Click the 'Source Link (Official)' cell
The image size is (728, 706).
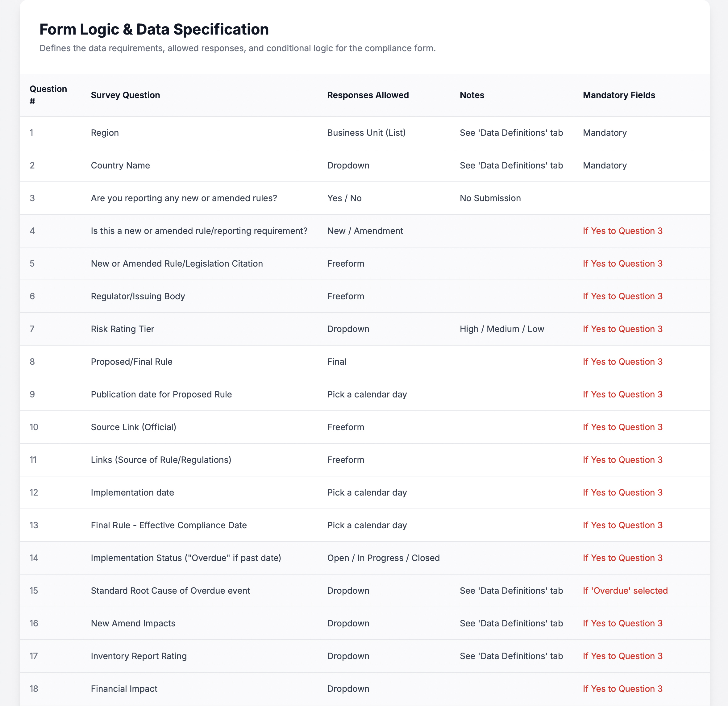click(133, 427)
